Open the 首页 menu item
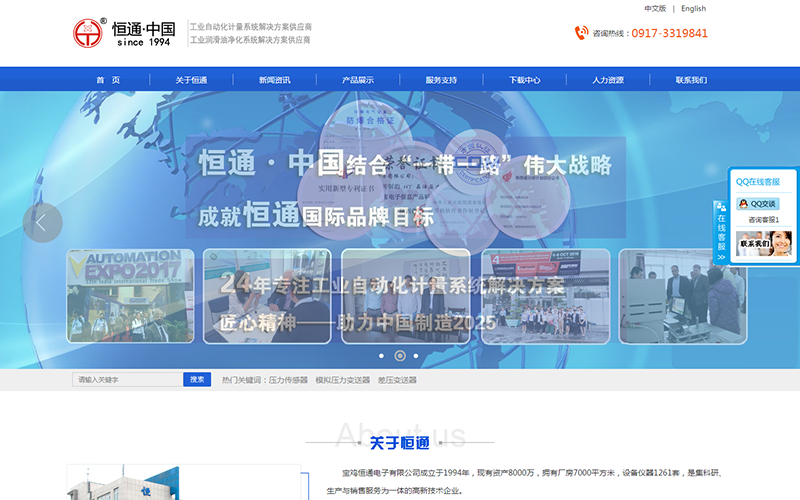 coord(108,80)
